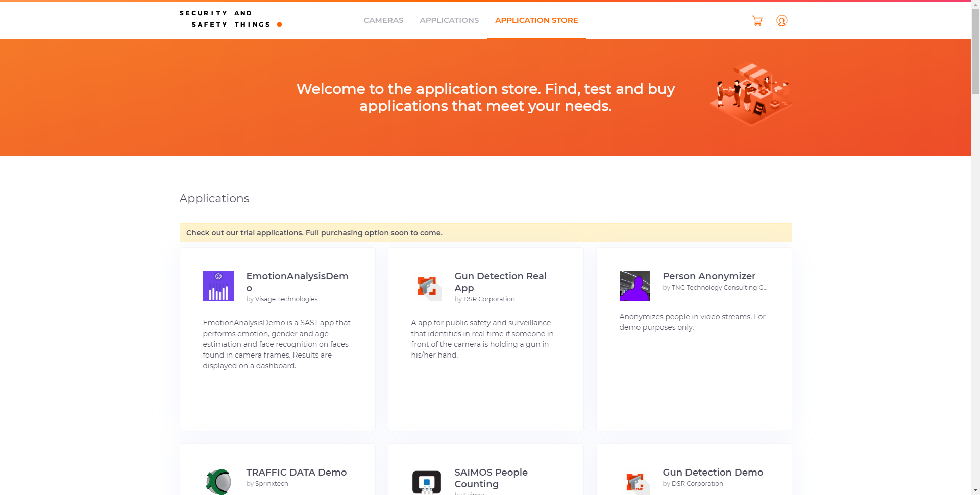Open the shopping cart icon

(x=757, y=20)
